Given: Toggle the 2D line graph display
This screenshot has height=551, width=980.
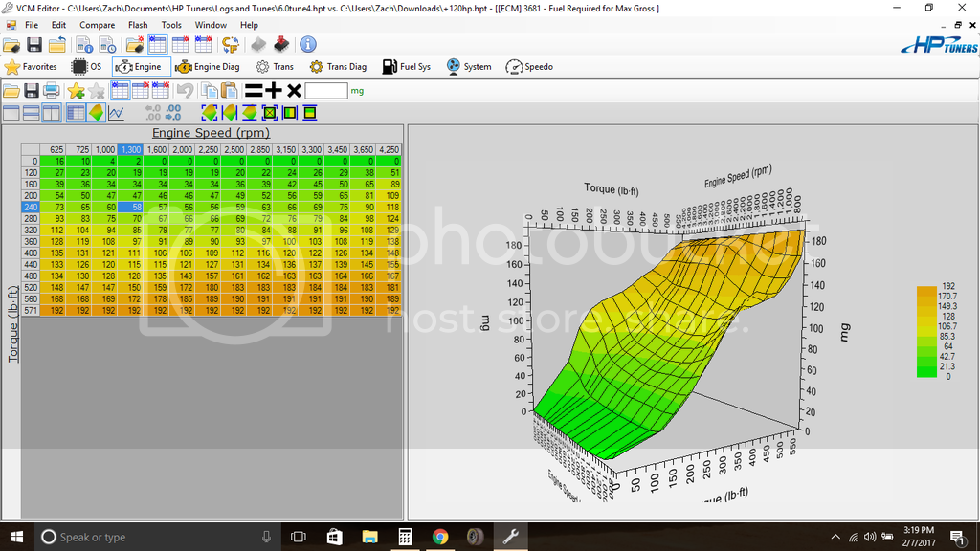Looking at the screenshot, I should [116, 113].
